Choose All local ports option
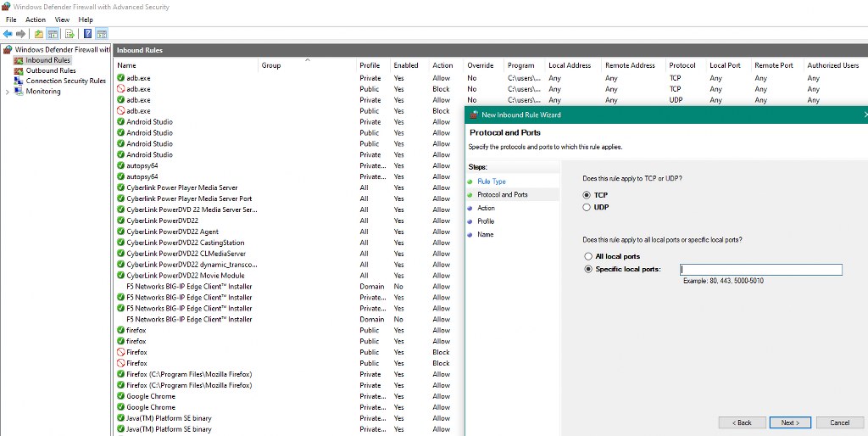 (588, 256)
